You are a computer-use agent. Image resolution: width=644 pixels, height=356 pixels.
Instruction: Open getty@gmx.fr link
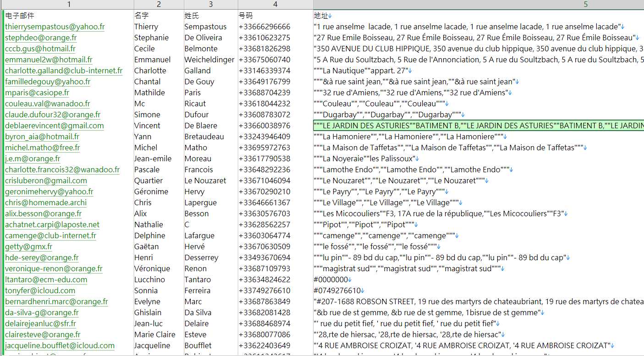click(28, 246)
